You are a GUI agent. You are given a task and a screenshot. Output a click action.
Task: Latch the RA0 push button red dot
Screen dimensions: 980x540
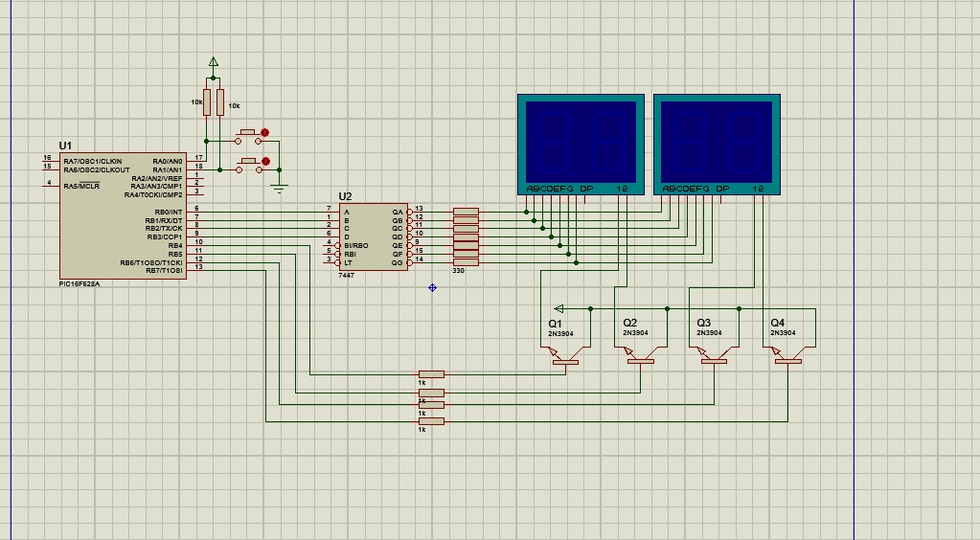[x=265, y=132]
